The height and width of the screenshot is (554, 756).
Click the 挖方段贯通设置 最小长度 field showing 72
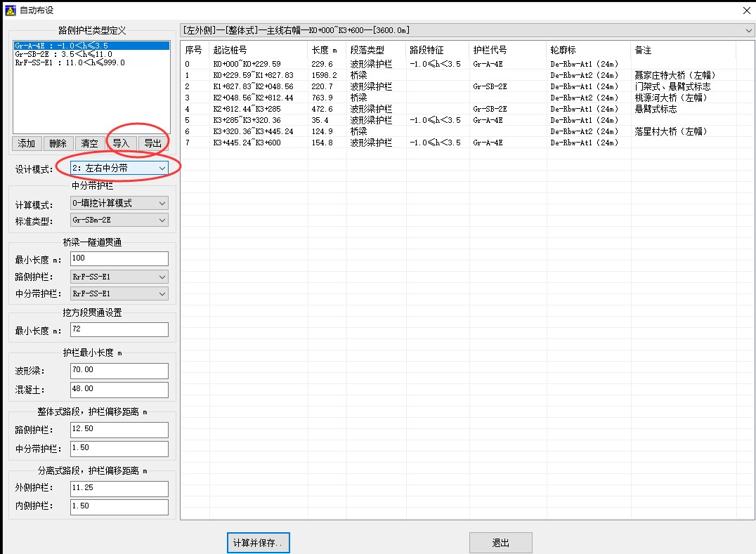[118, 329]
